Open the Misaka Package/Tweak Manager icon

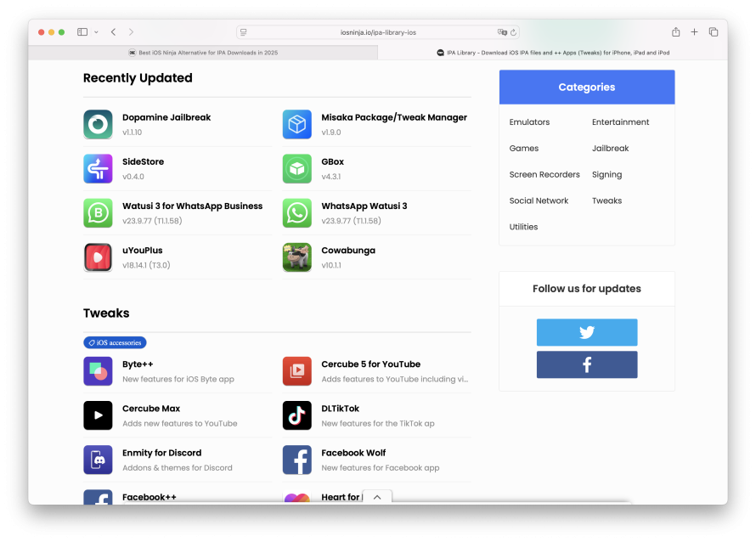click(297, 124)
